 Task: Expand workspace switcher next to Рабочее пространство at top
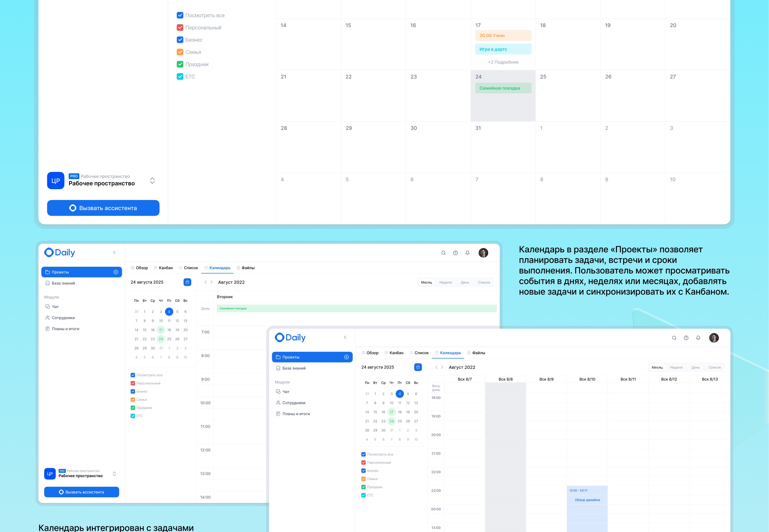[x=152, y=181]
